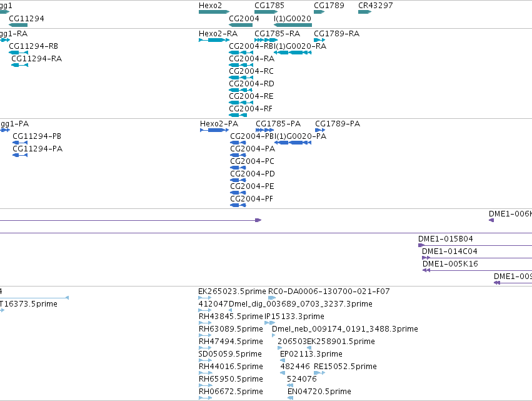Screen dimensions: 532x401
Task: Select the CG1785 gene arrow
Action: coord(266,12)
